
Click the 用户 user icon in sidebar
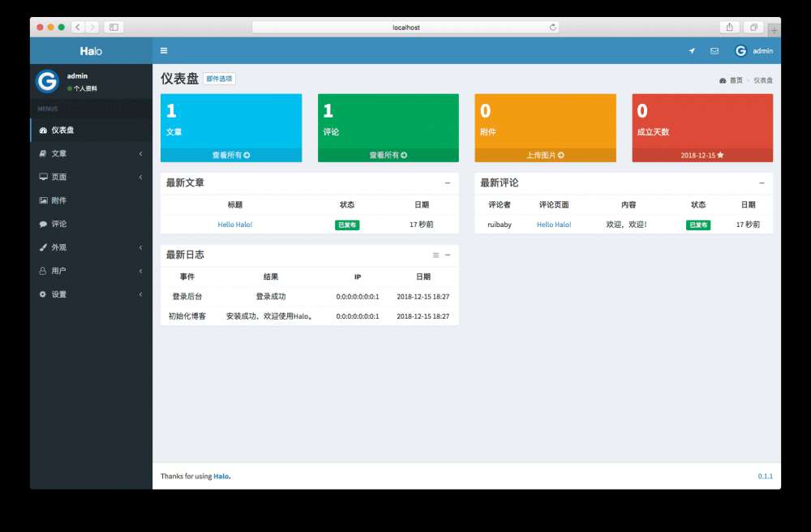tap(43, 271)
